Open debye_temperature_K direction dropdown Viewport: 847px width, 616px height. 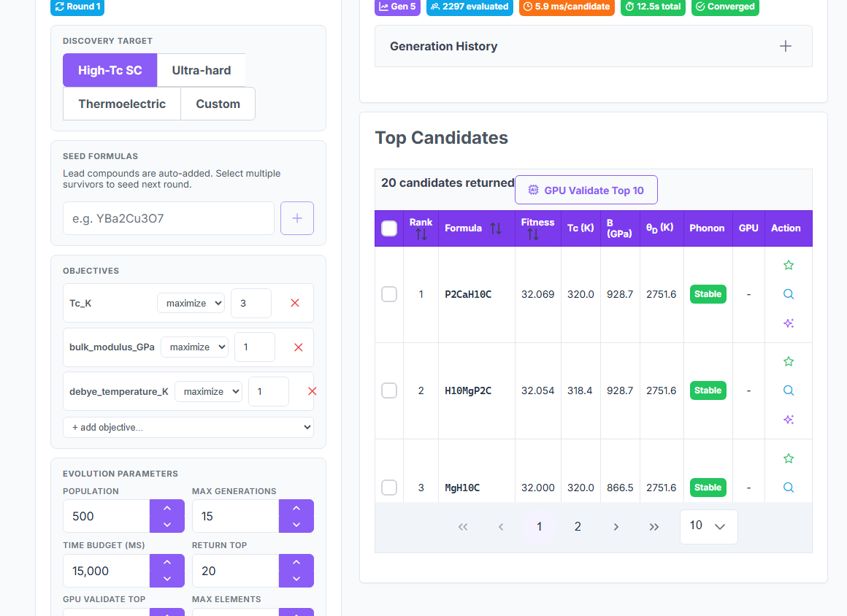[209, 391]
